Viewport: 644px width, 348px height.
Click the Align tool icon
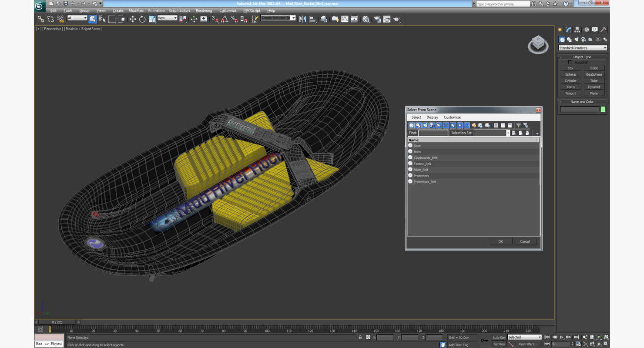(x=312, y=19)
